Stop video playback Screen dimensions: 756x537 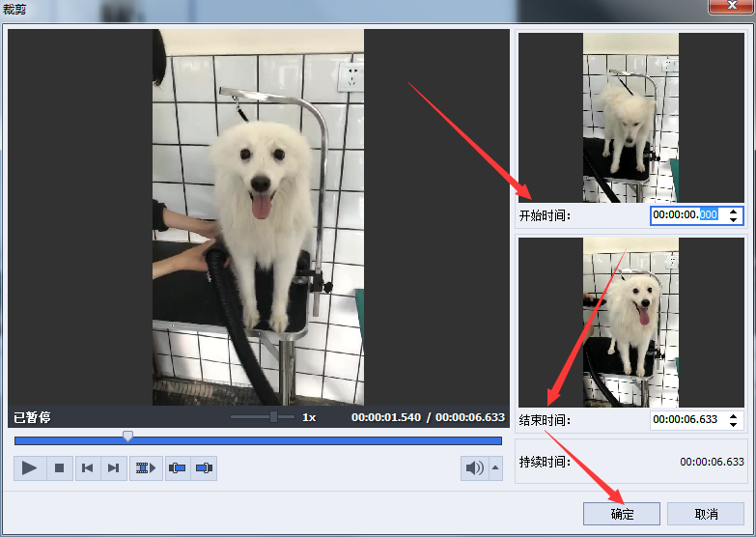coord(59,468)
